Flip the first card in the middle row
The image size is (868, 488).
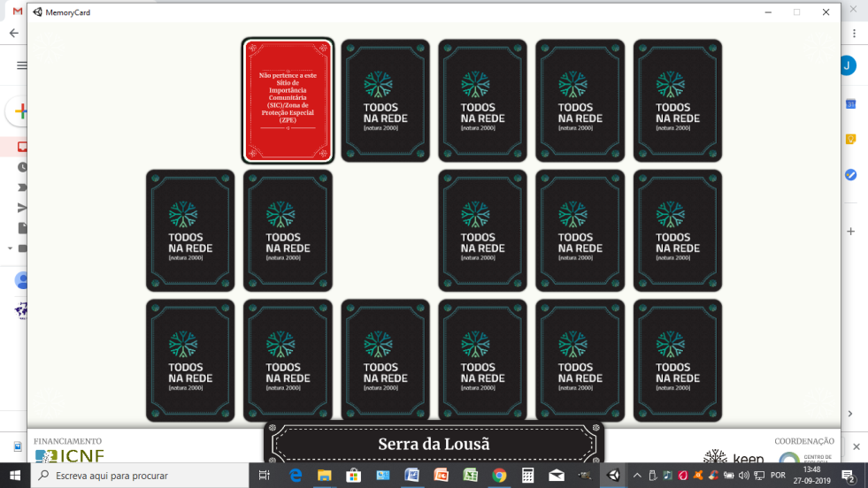(190, 231)
